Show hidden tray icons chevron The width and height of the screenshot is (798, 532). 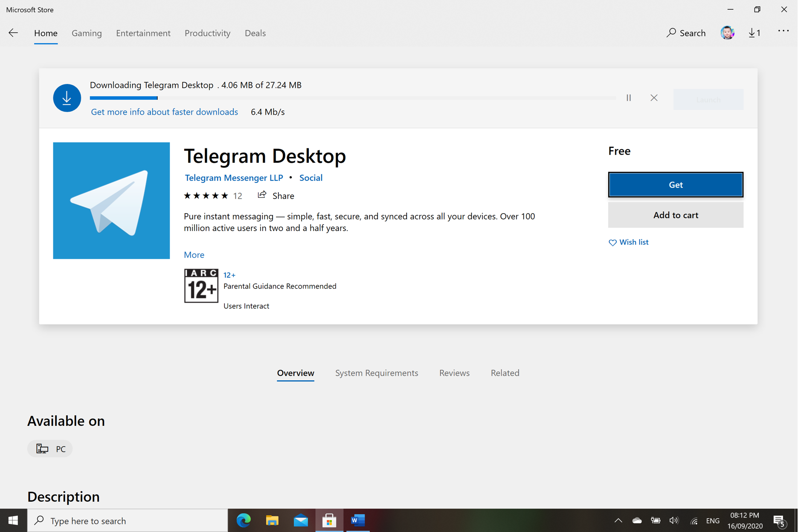tap(618, 520)
